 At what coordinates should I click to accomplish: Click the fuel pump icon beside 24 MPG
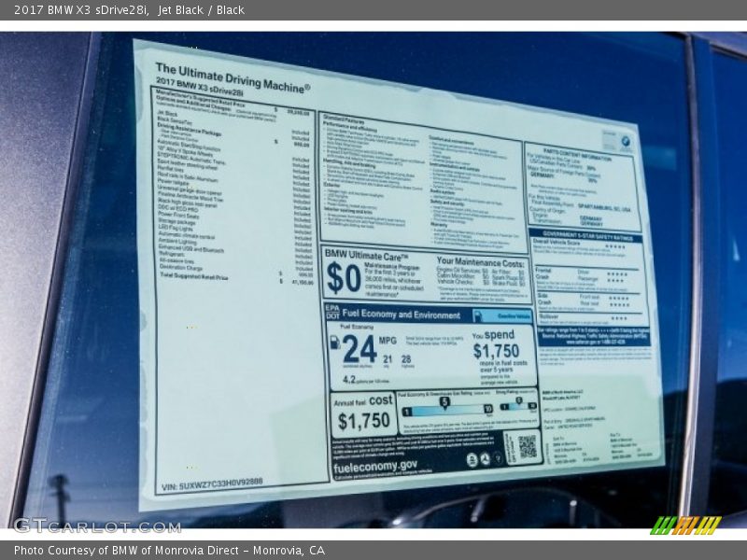coord(333,343)
